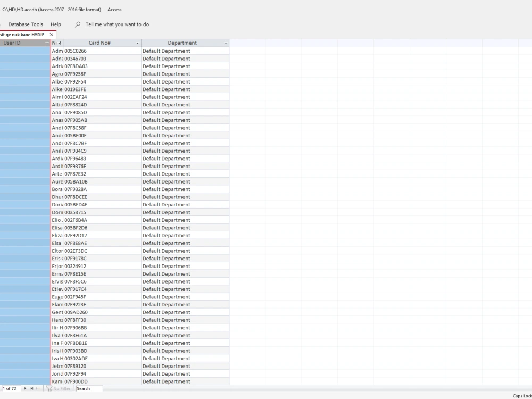Click card number cell 07F9085D

point(102,112)
